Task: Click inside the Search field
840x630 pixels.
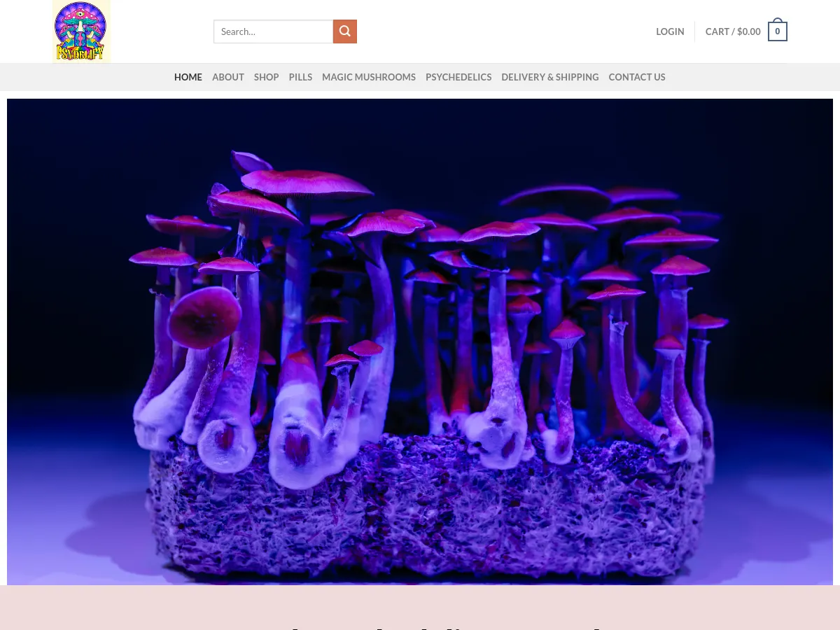Action: (x=273, y=31)
